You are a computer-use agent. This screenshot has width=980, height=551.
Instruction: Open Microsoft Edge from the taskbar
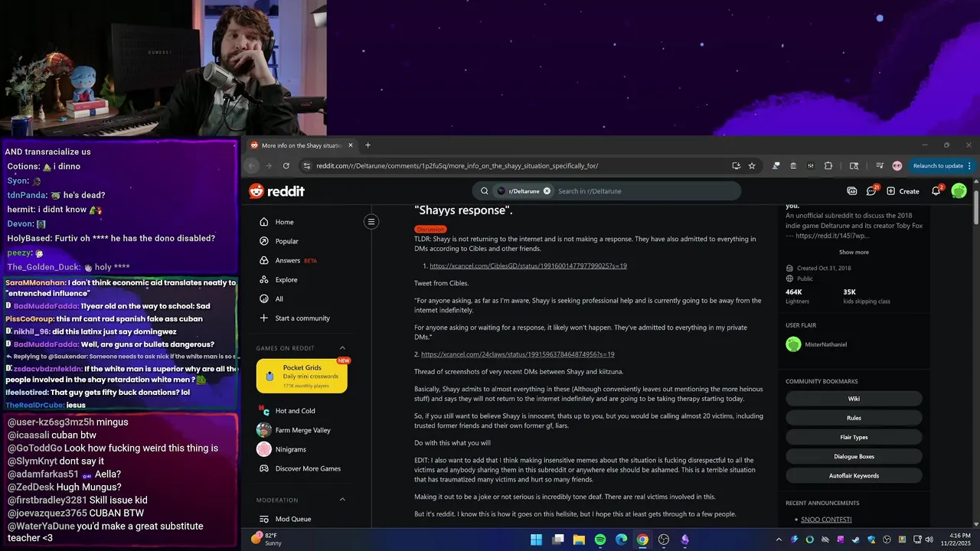click(621, 540)
